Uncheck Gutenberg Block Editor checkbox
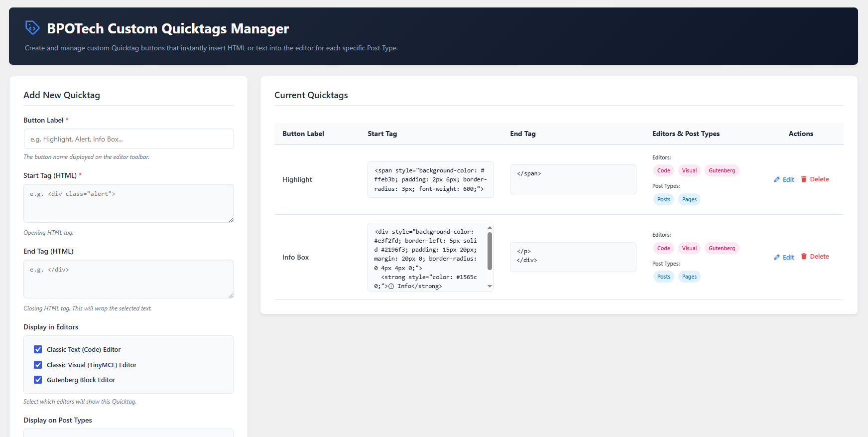 [38, 380]
